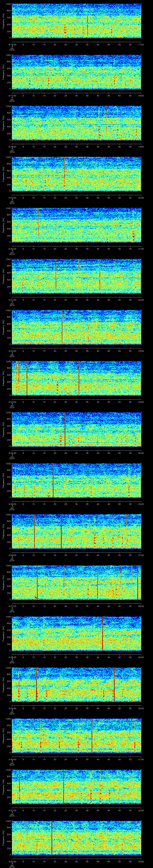Viewport: 153px width, 868px height.
Task: Click the 9:29:00 start time label
Action: coord(12,708)
